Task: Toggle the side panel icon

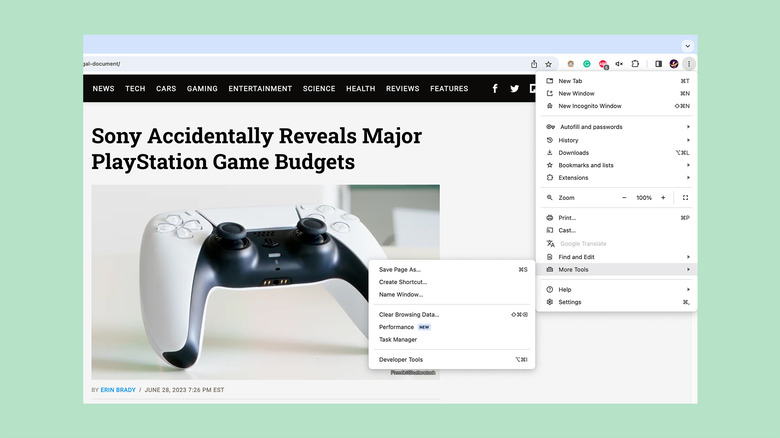Action: pyautogui.click(x=658, y=64)
